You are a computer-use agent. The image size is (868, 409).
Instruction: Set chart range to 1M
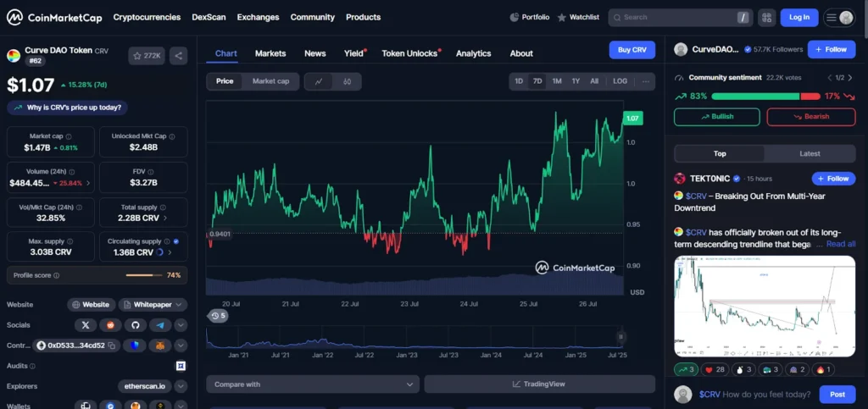tap(556, 81)
